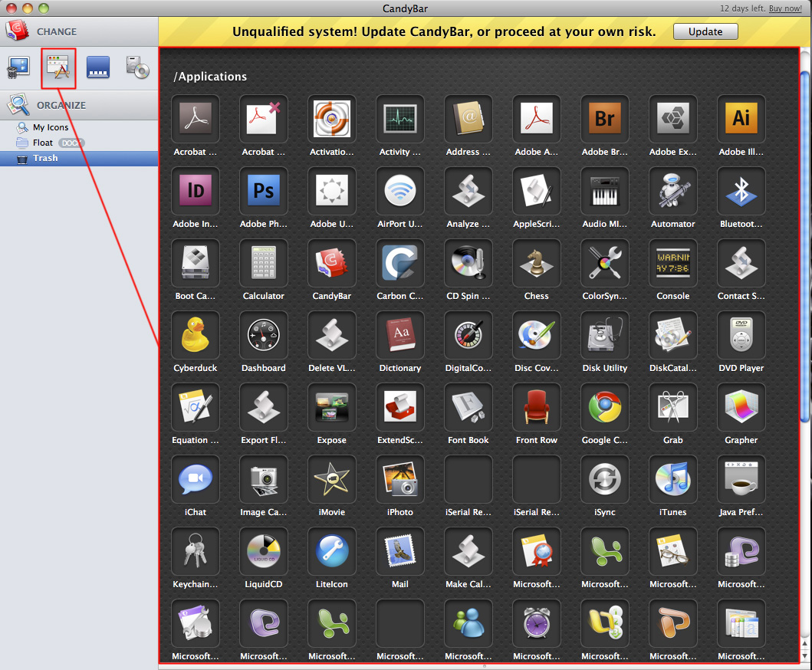Screen dimensions: 812x670
Task: Select the Grab icon
Action: [672, 406]
